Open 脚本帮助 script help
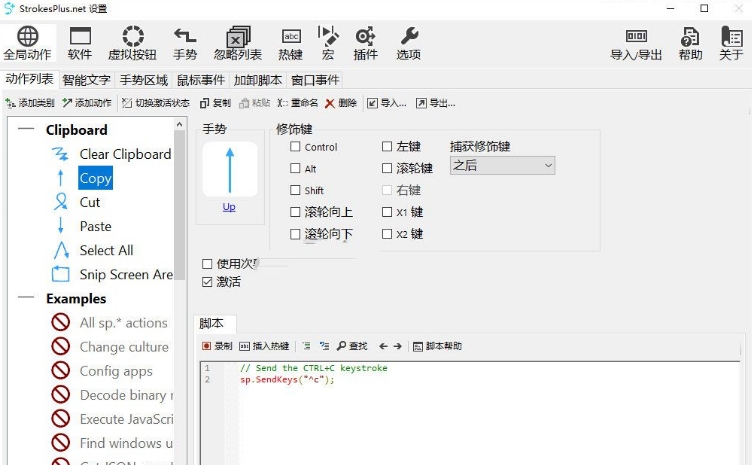752x465 pixels. (x=437, y=346)
